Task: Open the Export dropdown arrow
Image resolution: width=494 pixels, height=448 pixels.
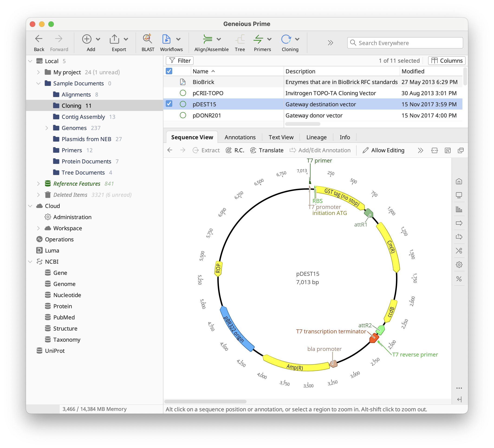Action: pos(126,39)
